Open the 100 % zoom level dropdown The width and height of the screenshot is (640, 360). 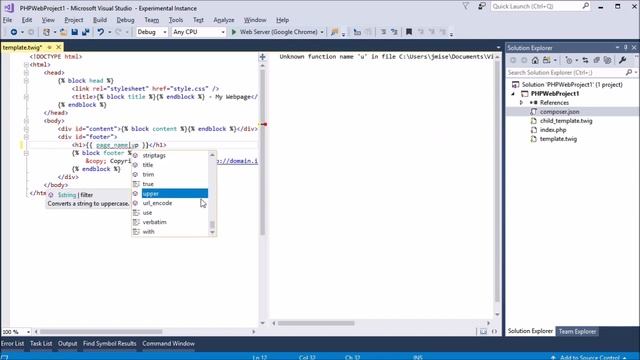[x=28, y=332]
